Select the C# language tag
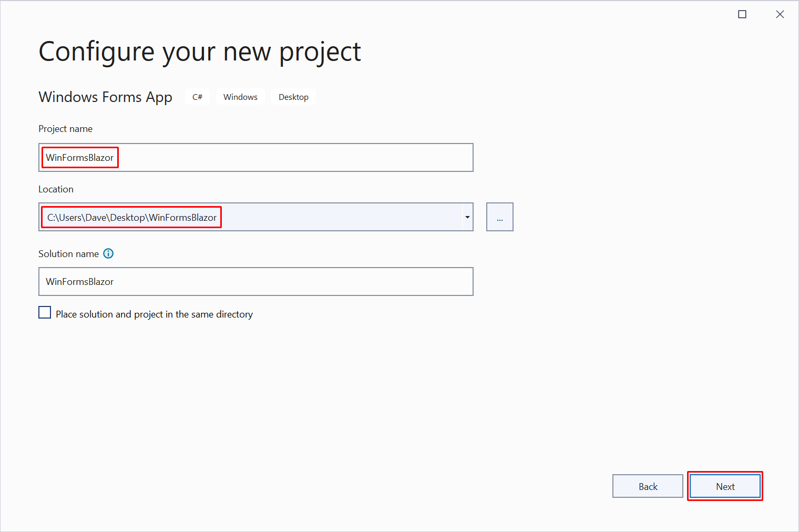Screen dimensions: 799x532 pos(197,97)
